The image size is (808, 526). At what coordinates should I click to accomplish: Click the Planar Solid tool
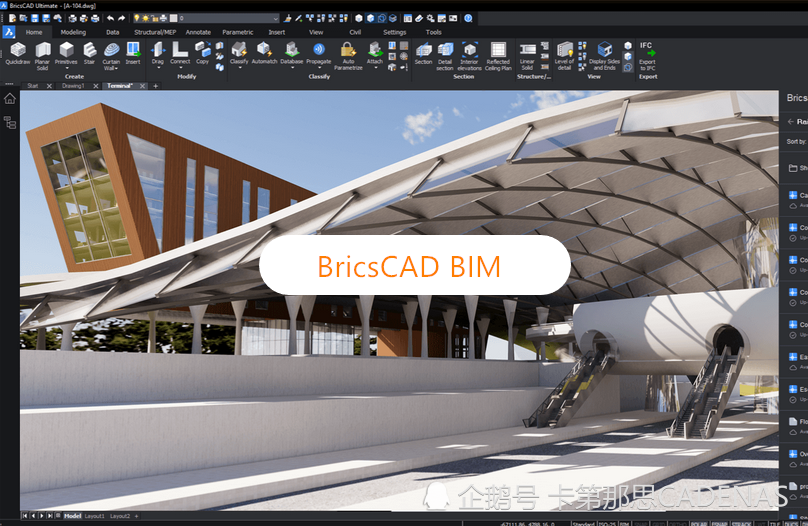[42, 56]
